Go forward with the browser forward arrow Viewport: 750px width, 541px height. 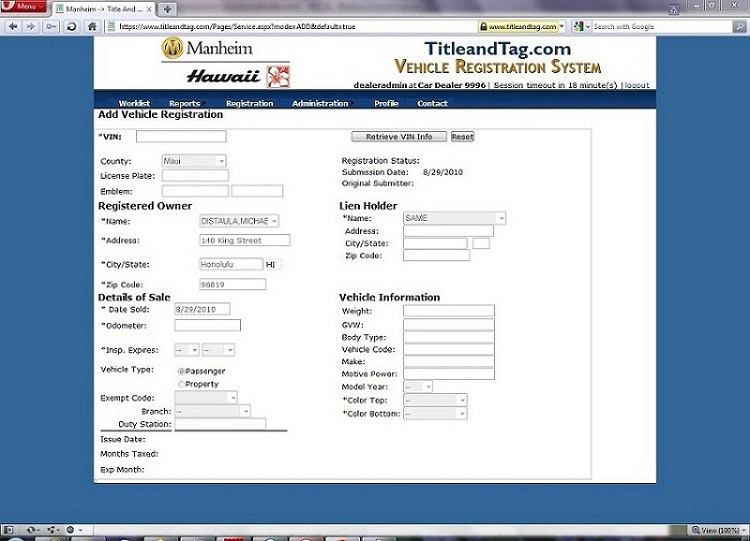pos(31,26)
